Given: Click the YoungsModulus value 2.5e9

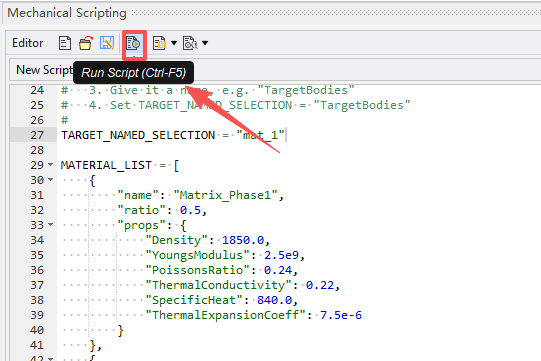Looking at the screenshot, I should point(282,255).
